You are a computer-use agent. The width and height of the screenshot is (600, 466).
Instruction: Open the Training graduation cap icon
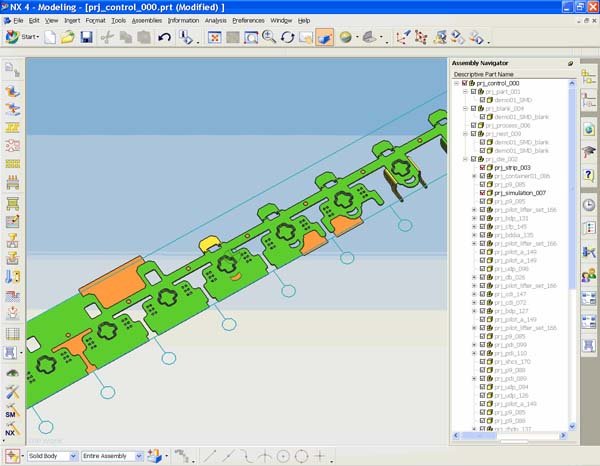pos(589,151)
